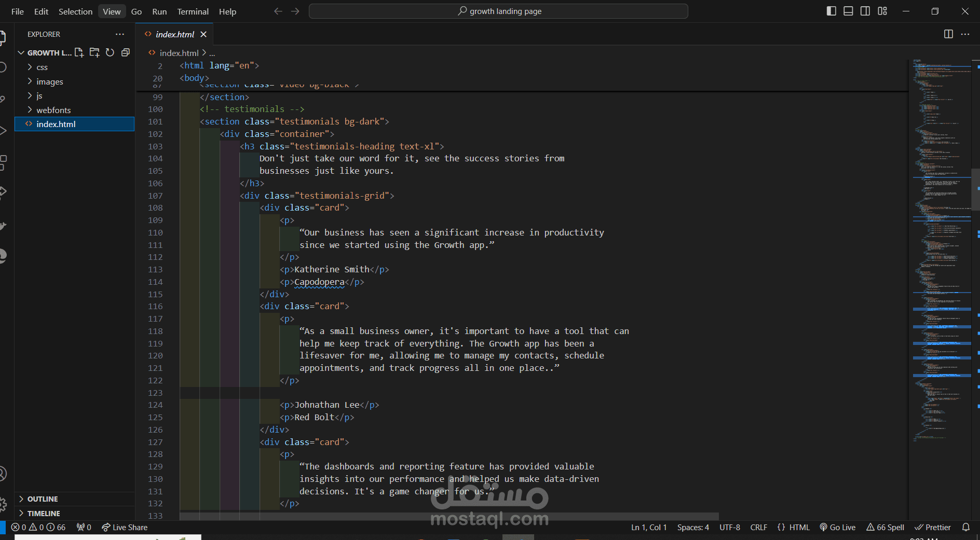
Task: Launch Go Live server
Action: [x=837, y=527]
